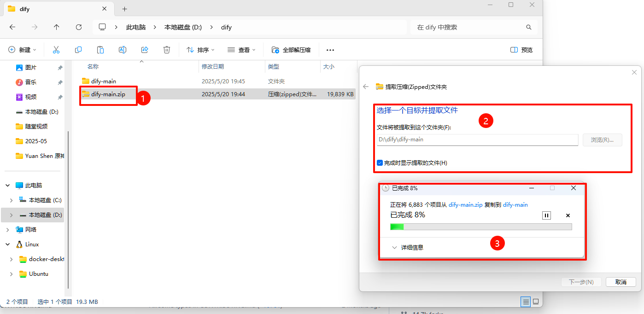Open the See more ellipsis menu
This screenshot has height=314, width=644.
coord(330,50)
